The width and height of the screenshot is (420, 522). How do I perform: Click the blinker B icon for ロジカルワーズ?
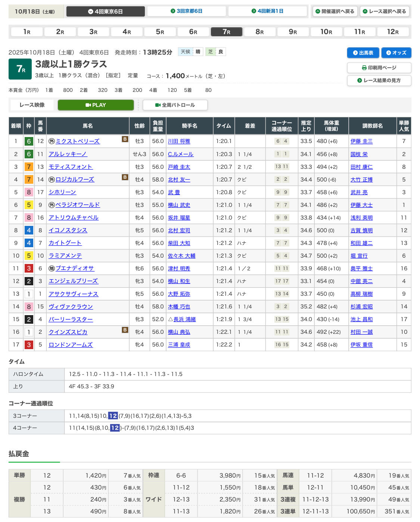point(125,177)
